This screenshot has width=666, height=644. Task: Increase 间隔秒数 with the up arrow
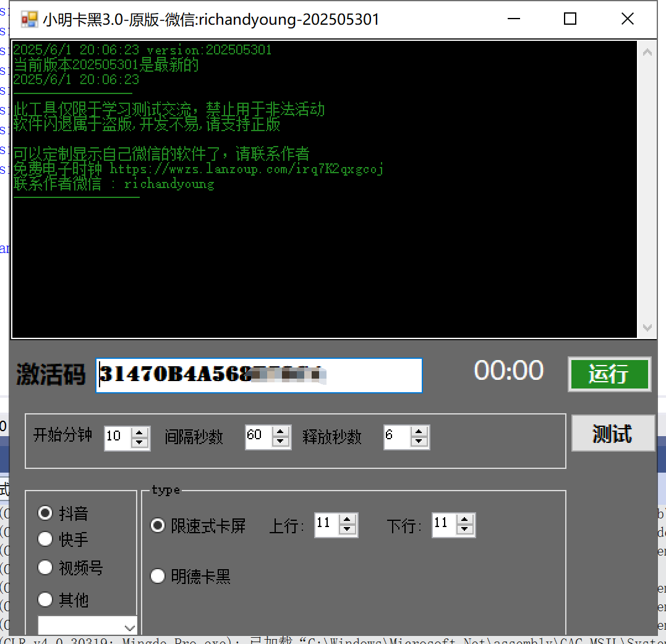(281, 432)
